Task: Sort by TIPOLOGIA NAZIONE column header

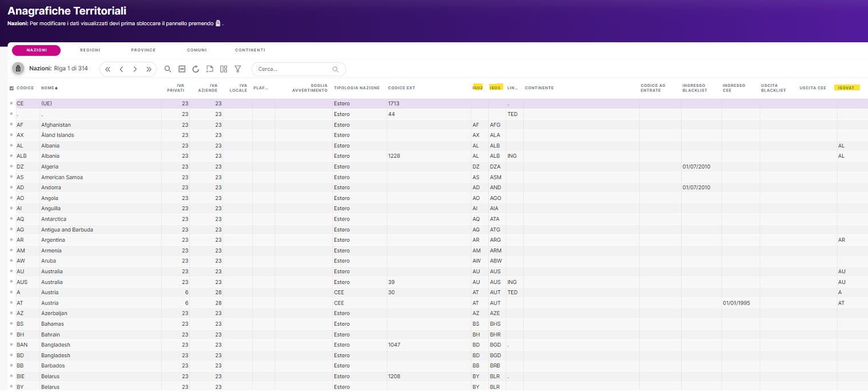Action: click(x=357, y=88)
